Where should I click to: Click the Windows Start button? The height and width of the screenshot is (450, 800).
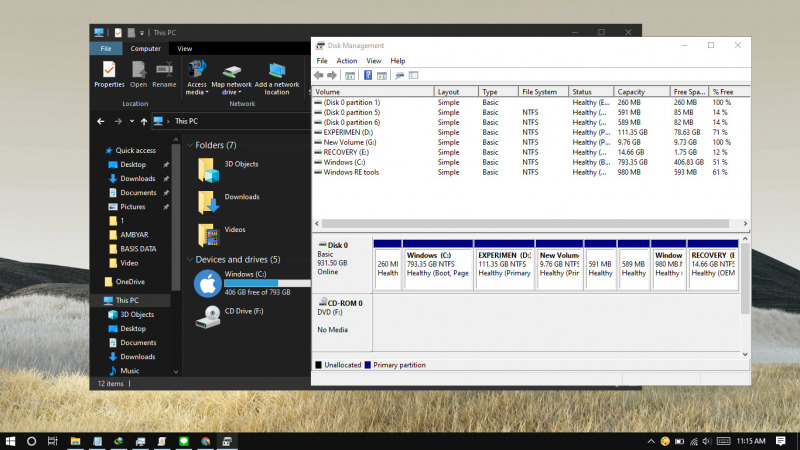click(10, 441)
